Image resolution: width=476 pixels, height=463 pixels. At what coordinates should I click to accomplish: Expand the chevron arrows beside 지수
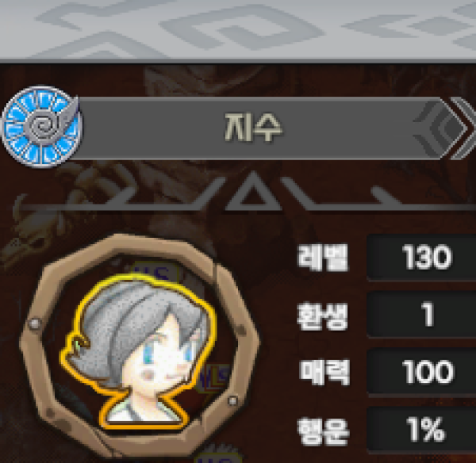pyautogui.click(x=463, y=128)
